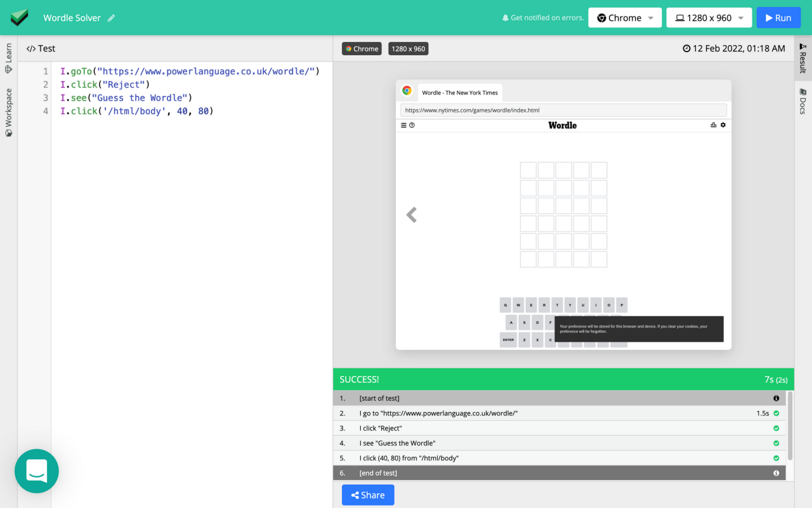Select step 3 I click Reject row
This screenshot has width=812, height=508.
pos(560,428)
